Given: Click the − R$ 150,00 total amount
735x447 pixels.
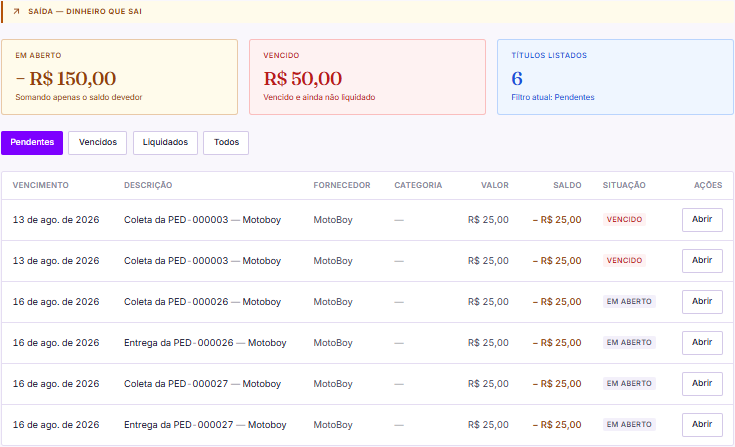Looking at the screenshot, I should (66, 78).
